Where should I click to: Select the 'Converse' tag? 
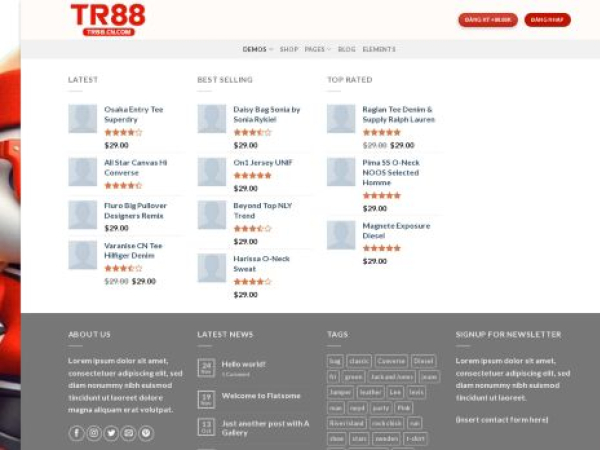click(x=391, y=361)
